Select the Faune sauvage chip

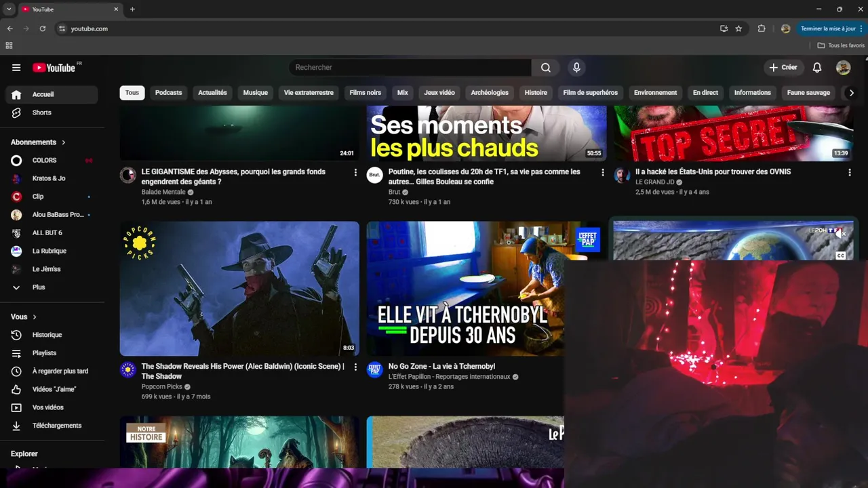click(808, 93)
